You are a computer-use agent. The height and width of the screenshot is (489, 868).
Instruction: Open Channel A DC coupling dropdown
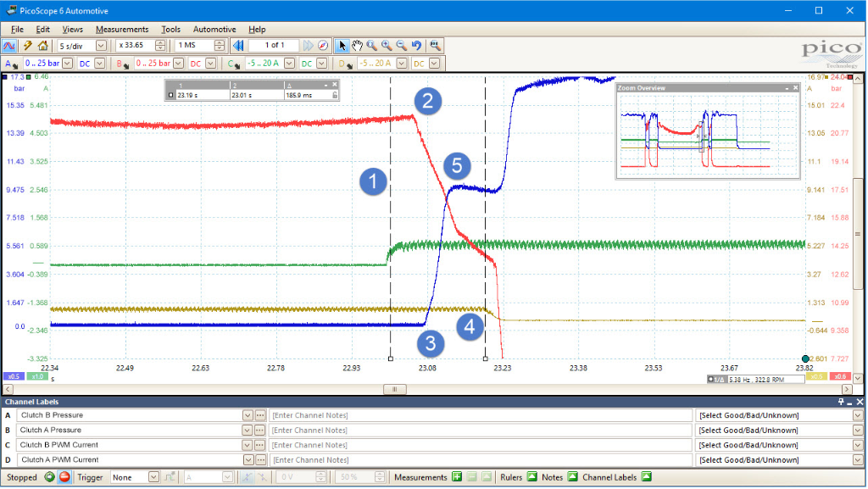100,64
